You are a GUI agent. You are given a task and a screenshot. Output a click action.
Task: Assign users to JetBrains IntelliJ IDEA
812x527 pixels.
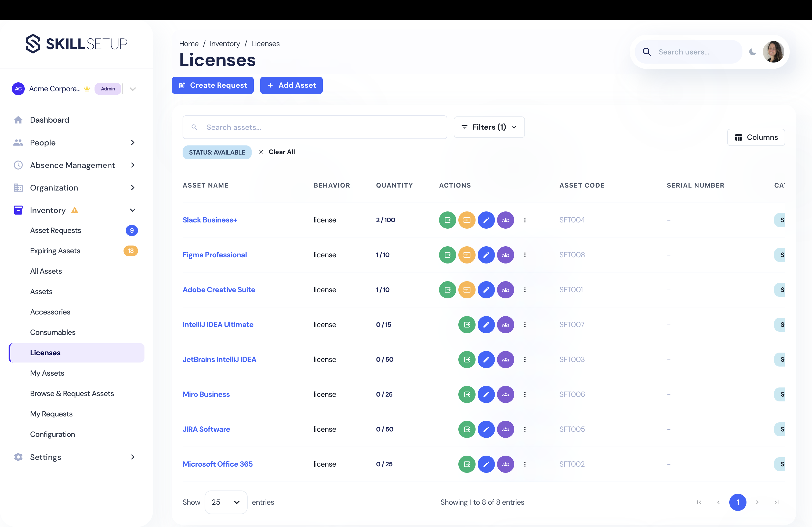pyautogui.click(x=506, y=359)
